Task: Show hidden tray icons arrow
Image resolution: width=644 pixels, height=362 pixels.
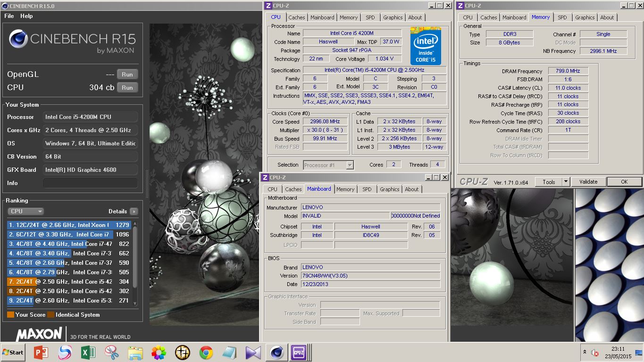Action: tap(585, 353)
